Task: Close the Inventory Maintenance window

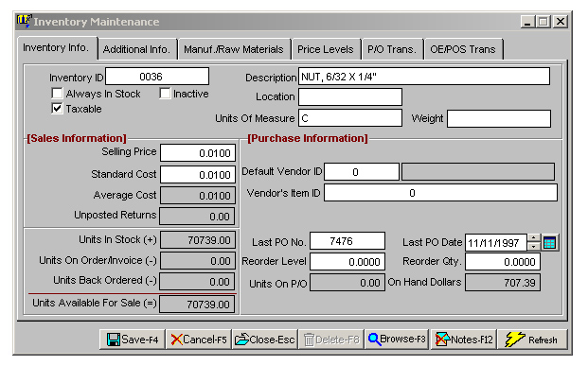Action: [561, 22]
